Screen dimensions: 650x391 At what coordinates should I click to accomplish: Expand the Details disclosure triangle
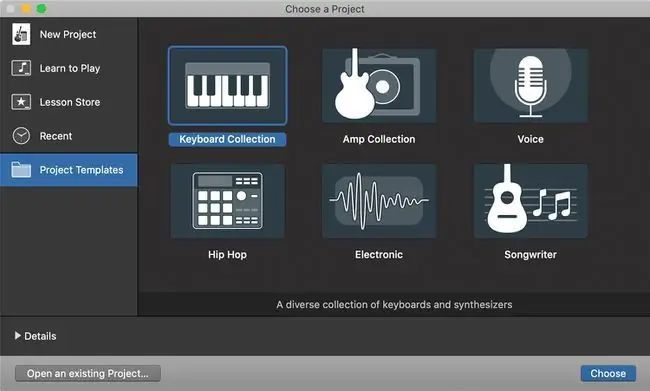[x=17, y=335]
